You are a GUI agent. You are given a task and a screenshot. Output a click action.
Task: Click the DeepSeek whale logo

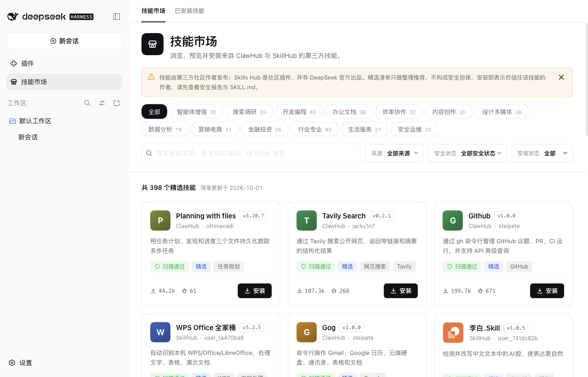coord(13,17)
